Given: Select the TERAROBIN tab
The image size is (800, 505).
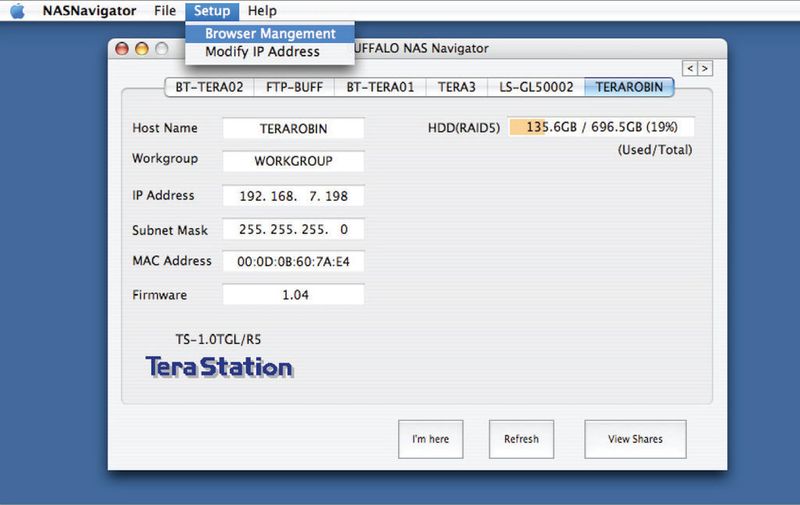Looking at the screenshot, I should click(629, 87).
